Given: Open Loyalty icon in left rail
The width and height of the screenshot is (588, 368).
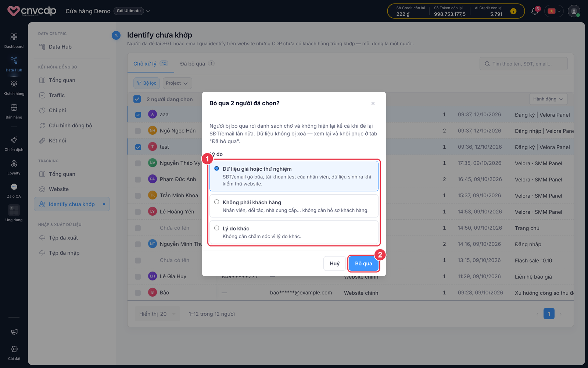Looking at the screenshot, I should [14, 164].
